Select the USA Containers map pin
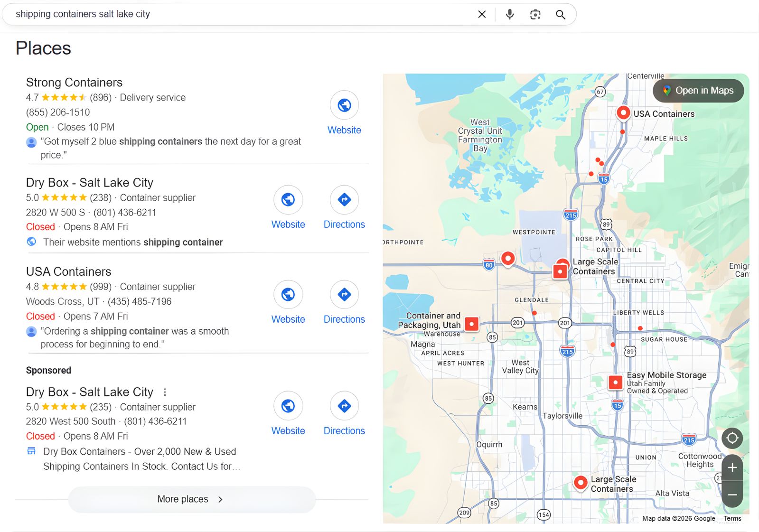Image resolution: width=759 pixels, height=532 pixels. 623,113
